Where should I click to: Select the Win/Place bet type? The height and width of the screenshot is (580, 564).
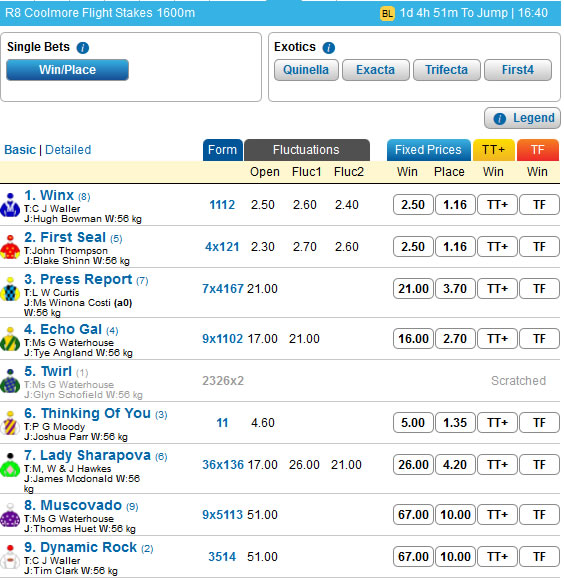[x=67, y=70]
